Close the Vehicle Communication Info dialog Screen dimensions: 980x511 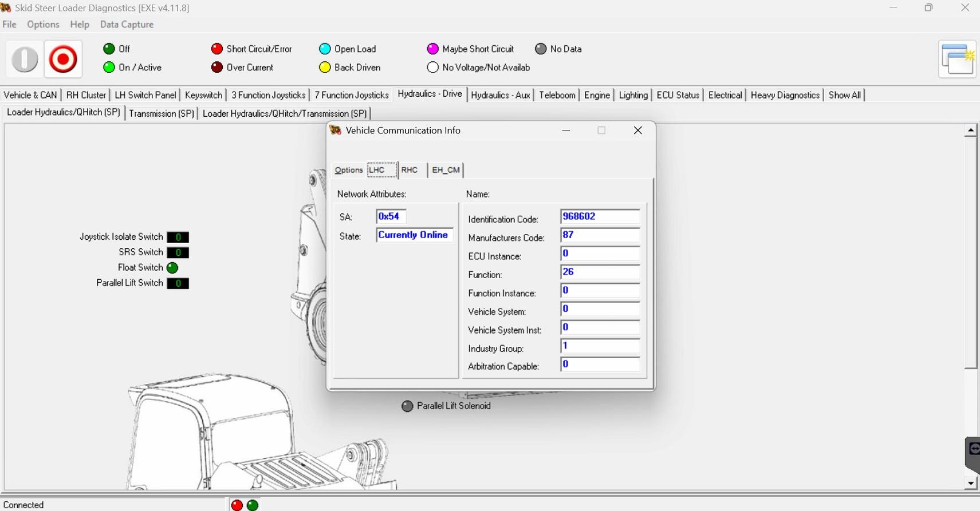coord(637,130)
